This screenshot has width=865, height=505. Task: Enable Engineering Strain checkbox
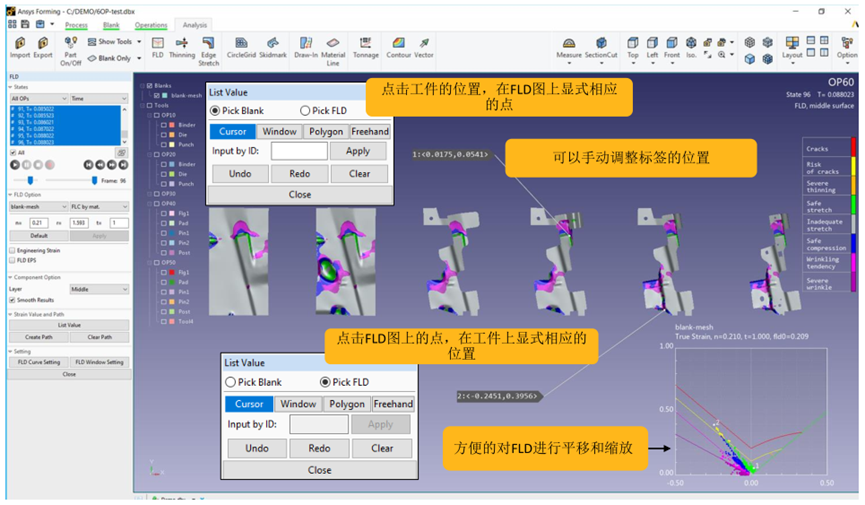click(12, 251)
